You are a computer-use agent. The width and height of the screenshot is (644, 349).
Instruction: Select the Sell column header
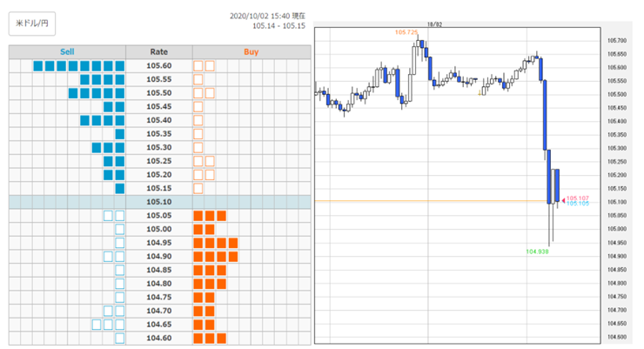[67, 51]
